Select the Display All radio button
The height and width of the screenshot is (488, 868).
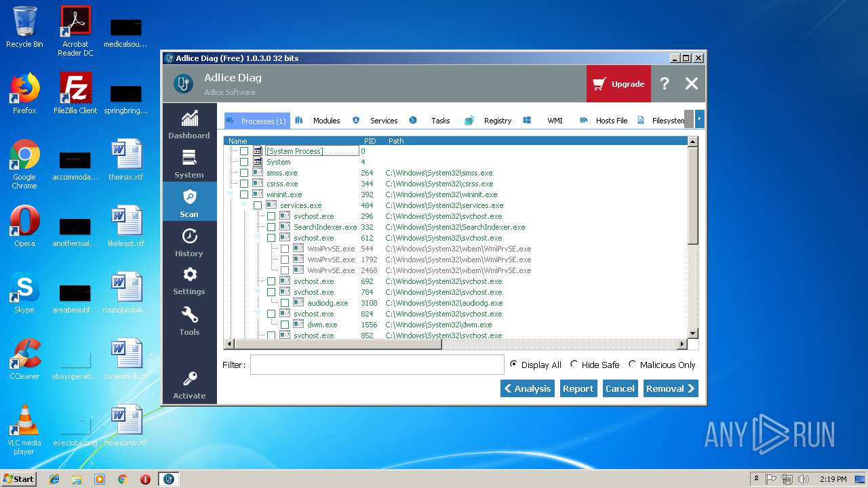click(513, 364)
